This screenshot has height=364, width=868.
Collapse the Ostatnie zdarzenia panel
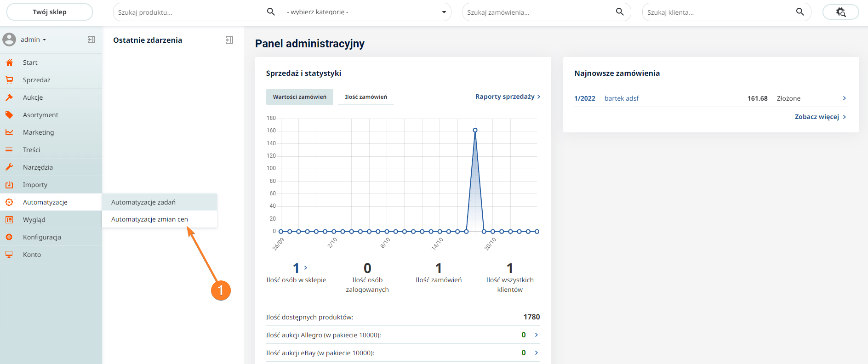[229, 40]
